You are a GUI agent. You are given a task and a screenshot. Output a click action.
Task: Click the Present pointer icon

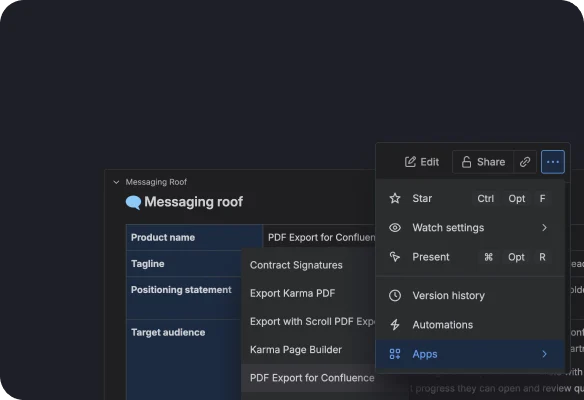(395, 257)
